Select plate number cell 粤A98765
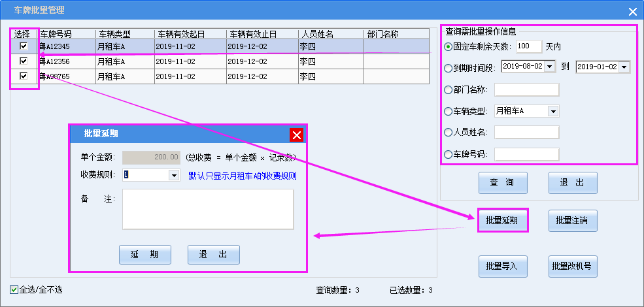The width and height of the screenshot is (644, 307). click(67, 76)
